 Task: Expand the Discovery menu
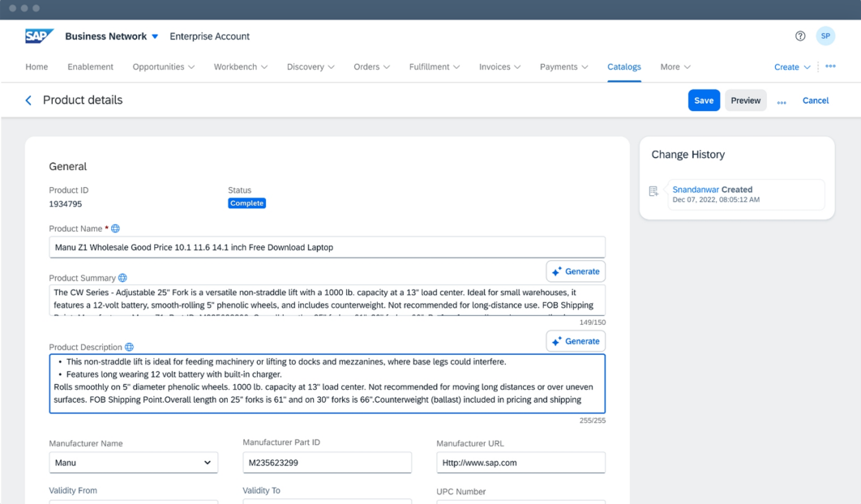pos(311,67)
